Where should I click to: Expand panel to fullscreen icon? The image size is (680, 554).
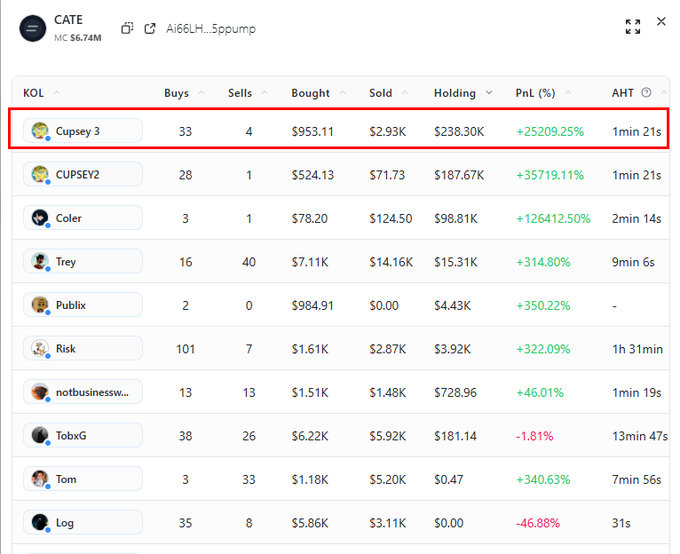click(633, 26)
